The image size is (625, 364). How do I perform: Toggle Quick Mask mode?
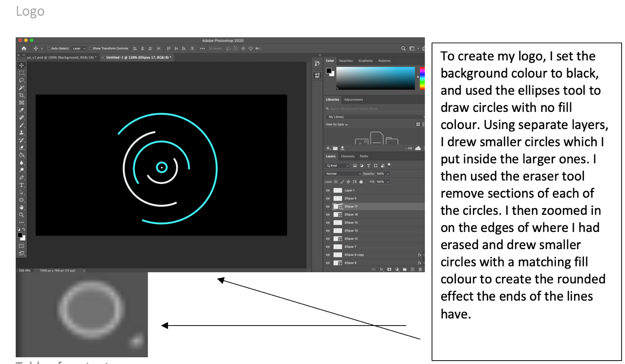(x=21, y=246)
